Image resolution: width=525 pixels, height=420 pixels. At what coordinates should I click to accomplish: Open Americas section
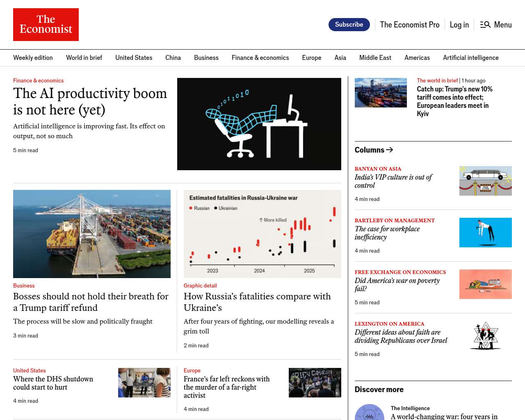[417, 58]
